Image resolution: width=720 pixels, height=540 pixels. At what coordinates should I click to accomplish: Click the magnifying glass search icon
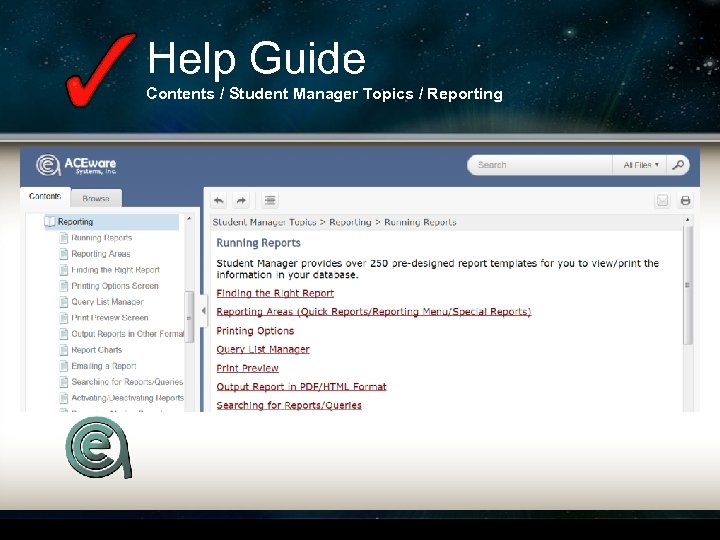pyautogui.click(x=678, y=165)
